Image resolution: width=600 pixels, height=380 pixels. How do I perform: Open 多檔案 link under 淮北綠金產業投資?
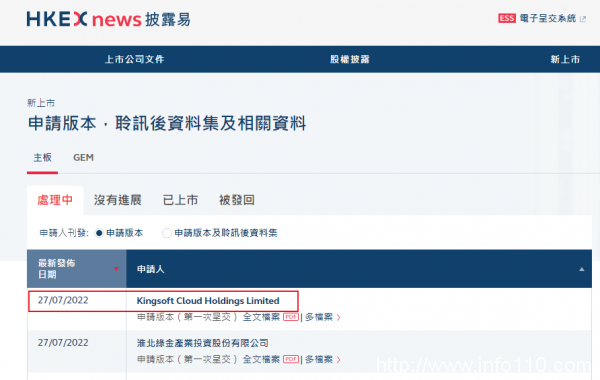pos(319,359)
